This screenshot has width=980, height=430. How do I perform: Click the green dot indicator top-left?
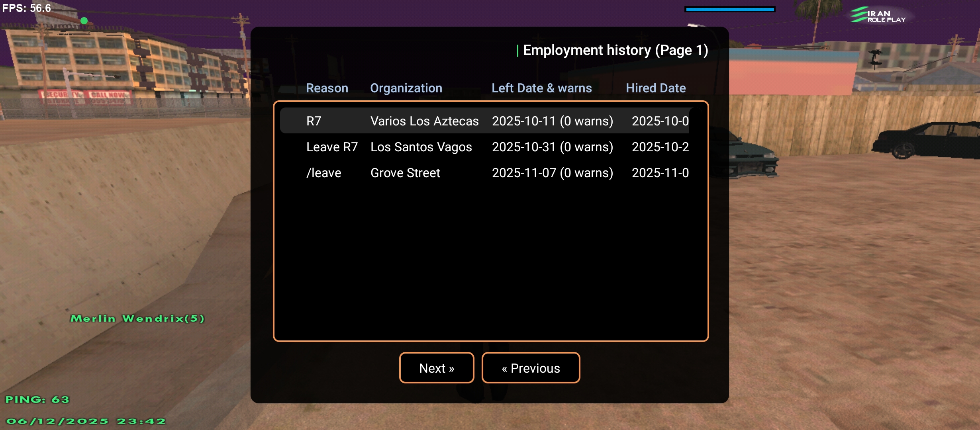[84, 20]
